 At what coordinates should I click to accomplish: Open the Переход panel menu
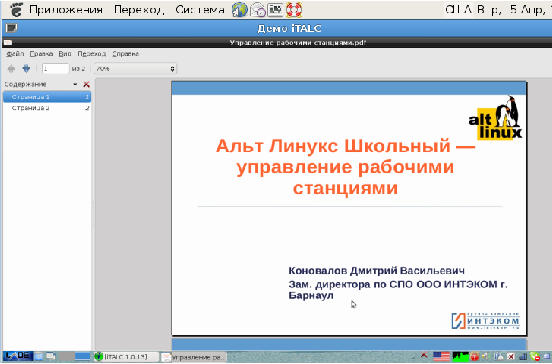(139, 10)
